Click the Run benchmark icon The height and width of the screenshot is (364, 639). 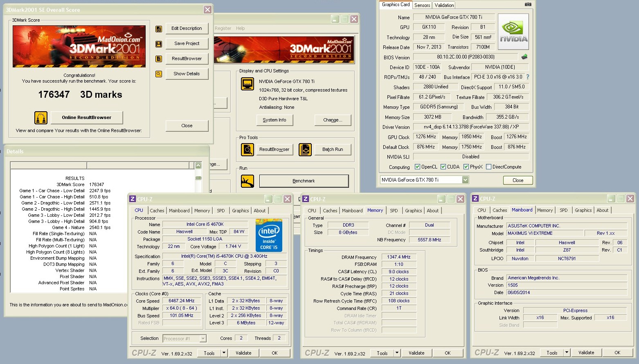pyautogui.click(x=248, y=181)
